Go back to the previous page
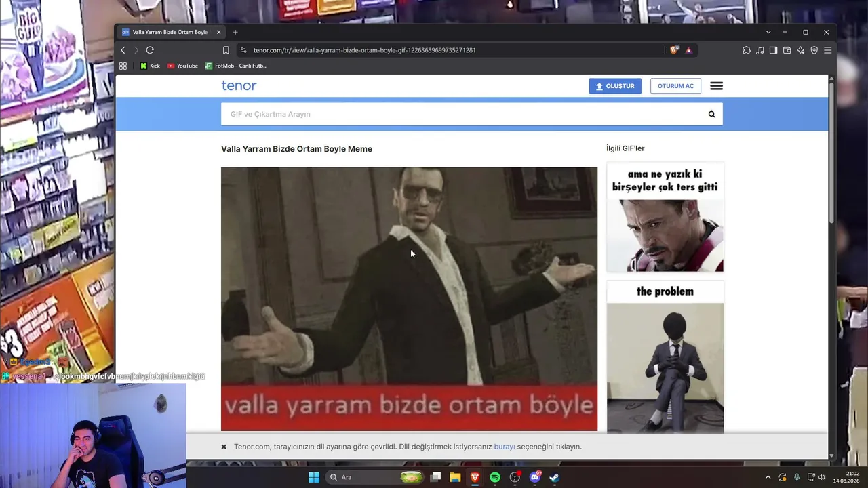 coord(123,50)
